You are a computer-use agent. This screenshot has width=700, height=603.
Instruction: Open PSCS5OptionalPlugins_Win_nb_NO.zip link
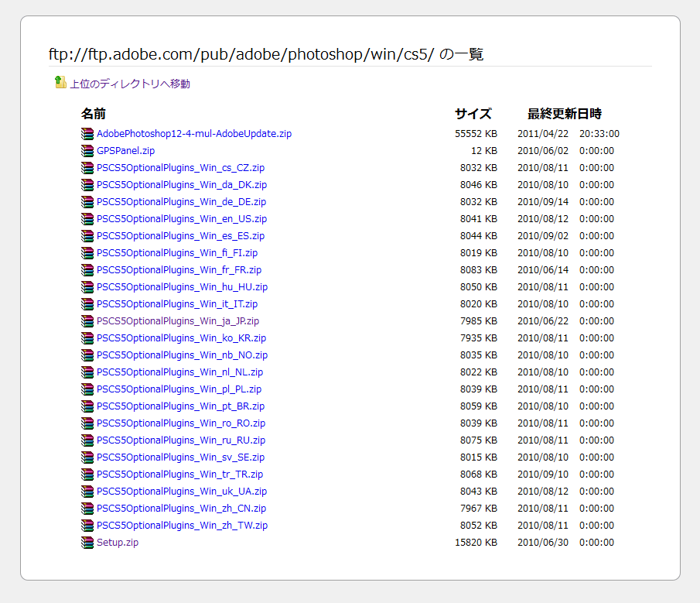[182, 355]
